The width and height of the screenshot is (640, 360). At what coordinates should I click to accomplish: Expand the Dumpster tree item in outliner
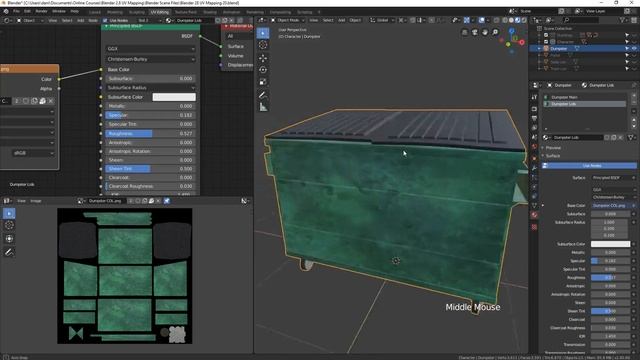(540, 49)
